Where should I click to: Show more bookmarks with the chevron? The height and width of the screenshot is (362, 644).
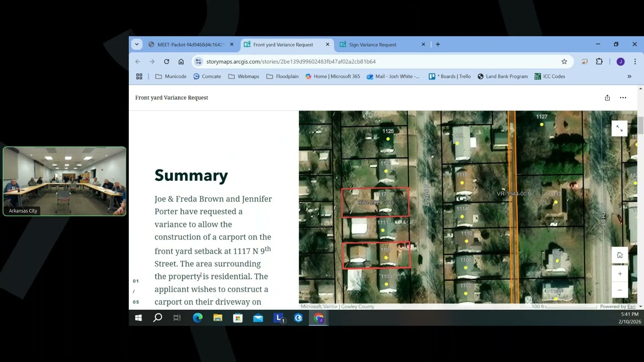(x=629, y=76)
